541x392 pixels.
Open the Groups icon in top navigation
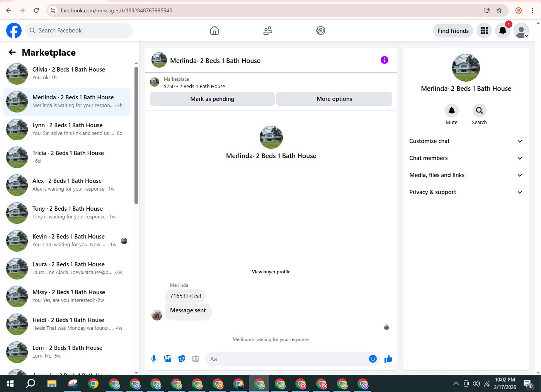[321, 31]
